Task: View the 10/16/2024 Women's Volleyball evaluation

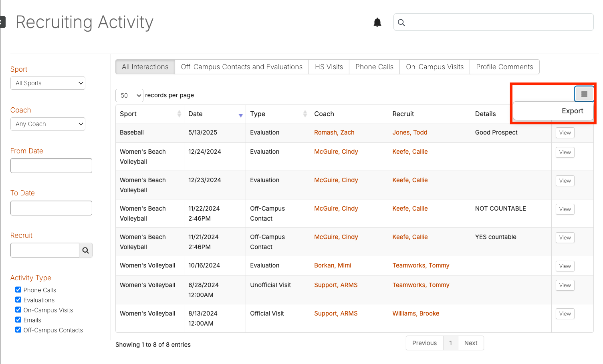Action: tap(565, 266)
